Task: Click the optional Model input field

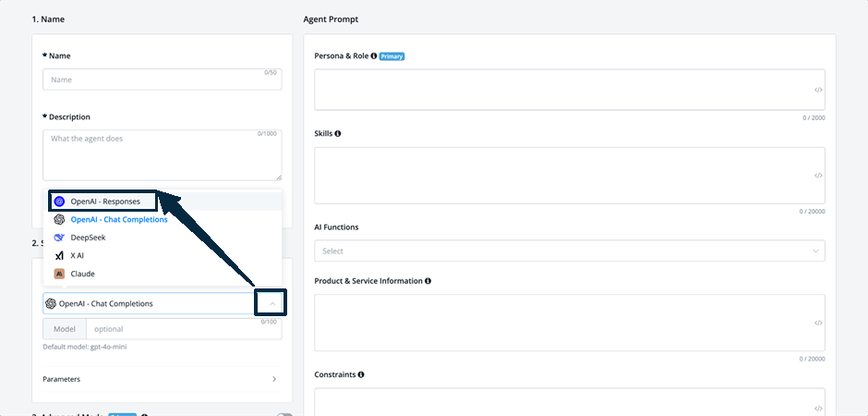Action: tap(184, 329)
